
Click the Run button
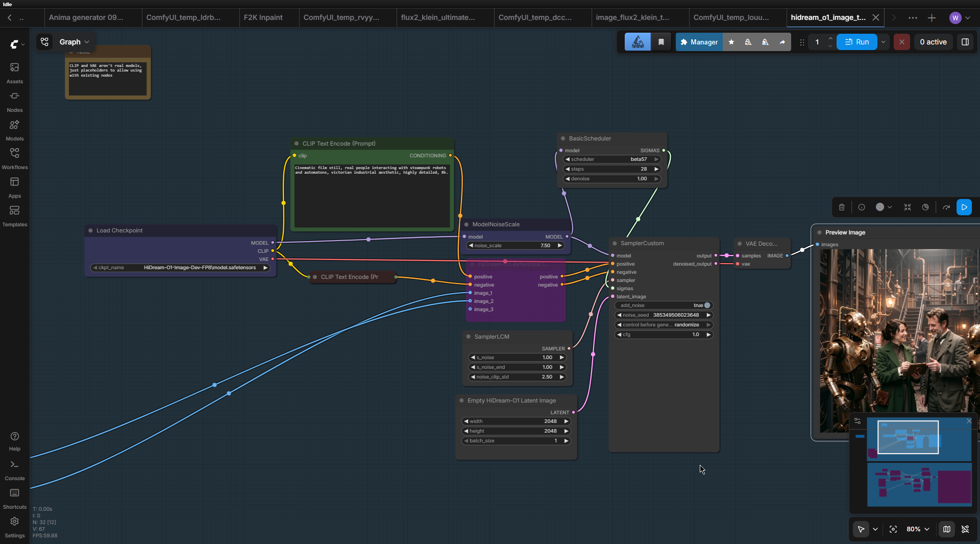856,42
